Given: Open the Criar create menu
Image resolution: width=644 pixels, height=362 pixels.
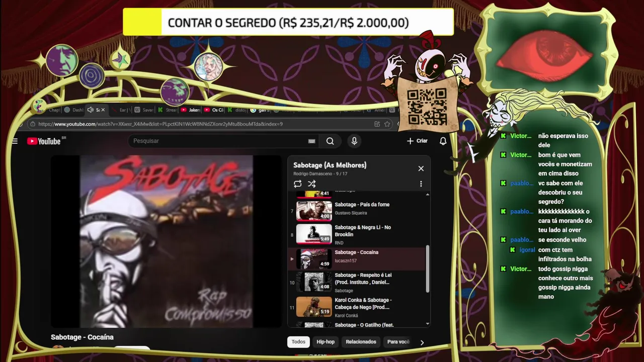Looking at the screenshot, I should click(417, 141).
